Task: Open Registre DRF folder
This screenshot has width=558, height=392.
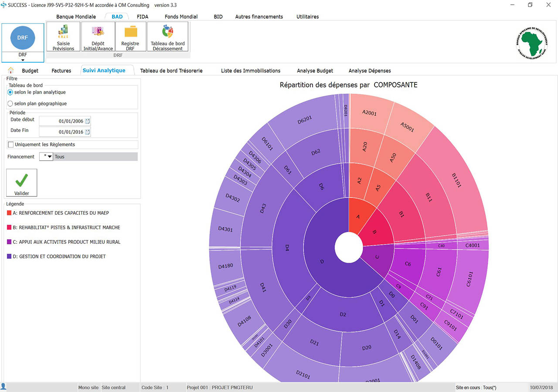Action: 130,37
